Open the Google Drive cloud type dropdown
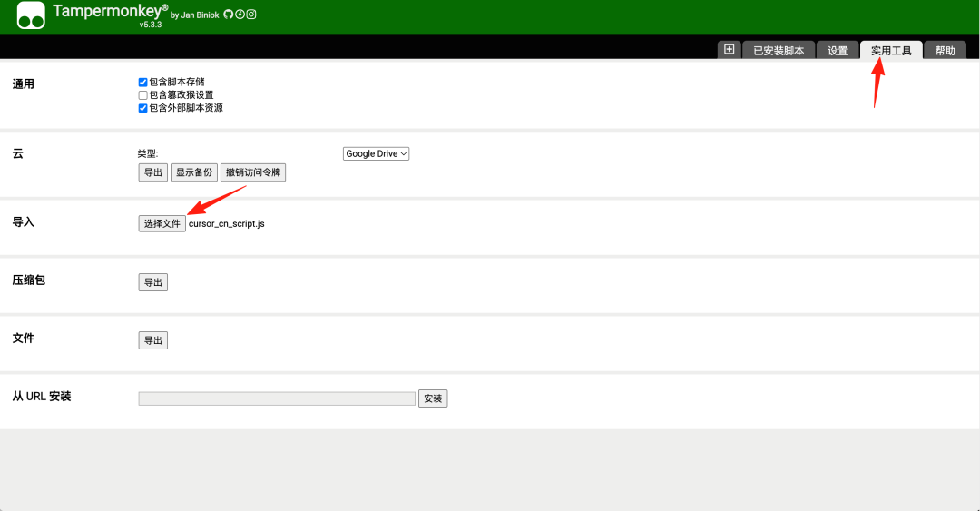The image size is (980, 511). pyautogui.click(x=376, y=154)
